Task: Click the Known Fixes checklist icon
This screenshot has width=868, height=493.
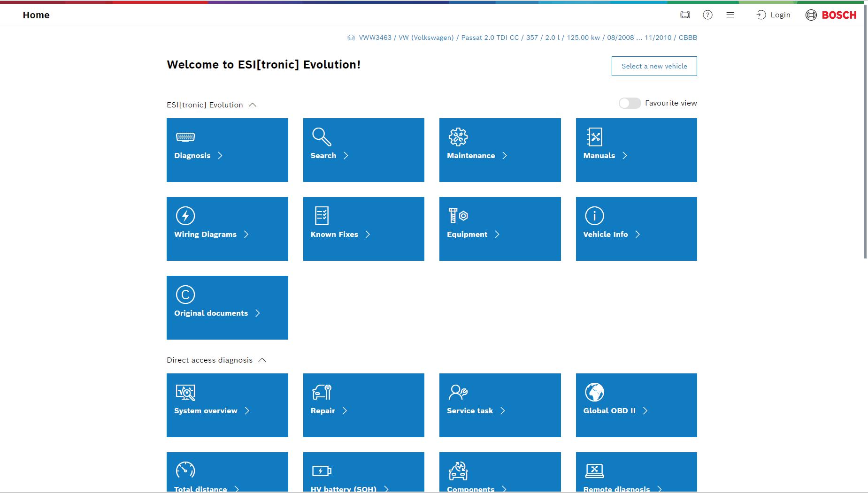Action: tap(322, 216)
